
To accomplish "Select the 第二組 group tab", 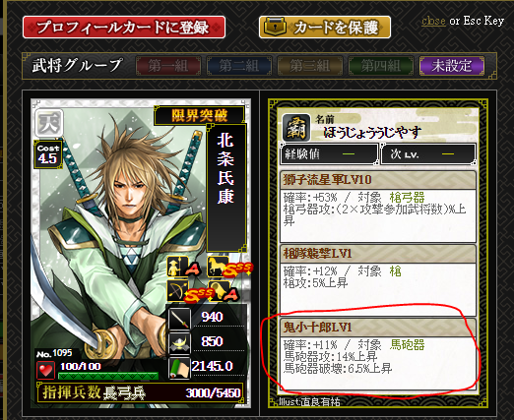I will coord(239,66).
